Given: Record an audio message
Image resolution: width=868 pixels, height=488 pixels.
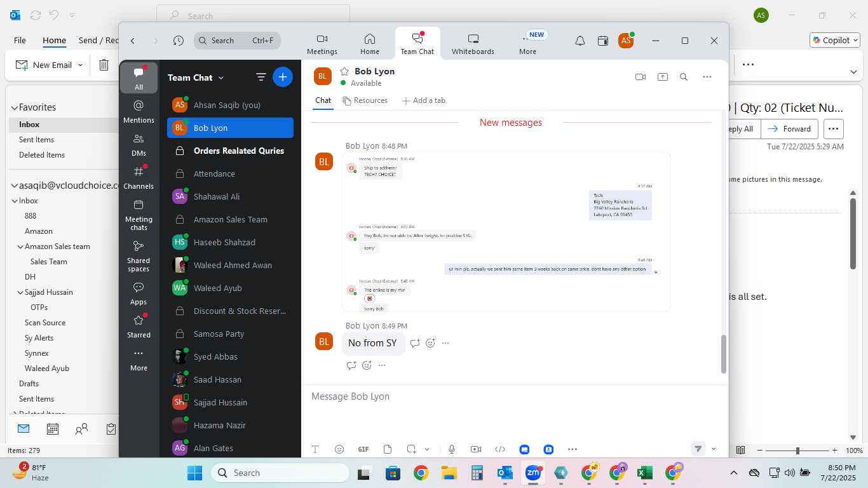Looking at the screenshot, I should tap(452, 449).
